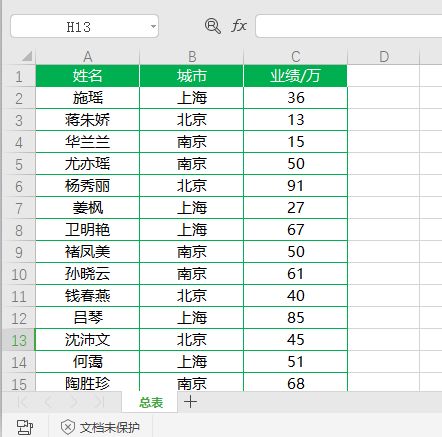Select the value 67 in column C
The width and height of the screenshot is (442, 437).
(x=296, y=230)
